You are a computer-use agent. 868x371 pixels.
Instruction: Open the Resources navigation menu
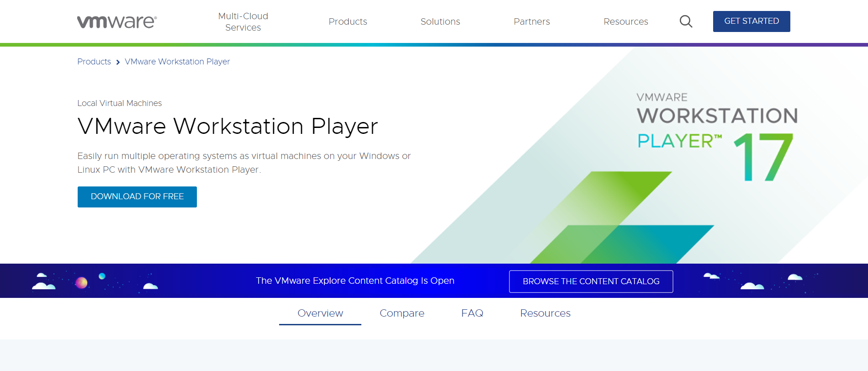[625, 21]
